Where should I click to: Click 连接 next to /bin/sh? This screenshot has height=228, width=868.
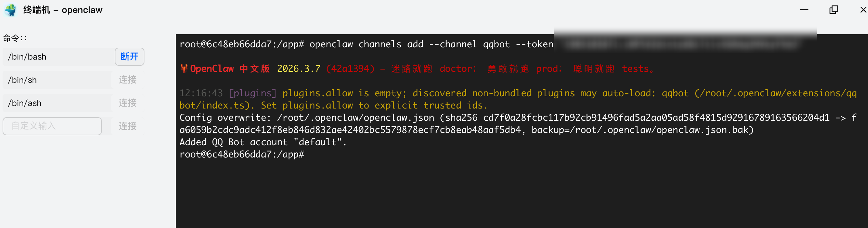128,80
